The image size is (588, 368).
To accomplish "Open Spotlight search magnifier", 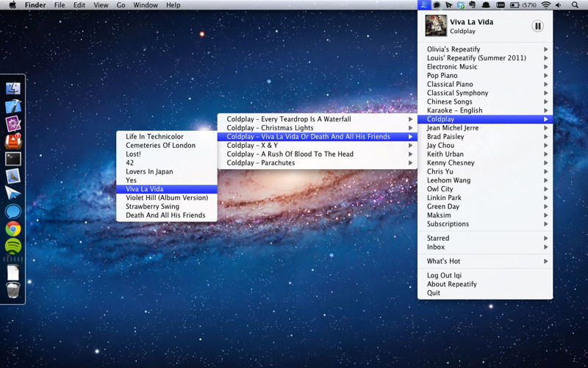I will point(575,5).
